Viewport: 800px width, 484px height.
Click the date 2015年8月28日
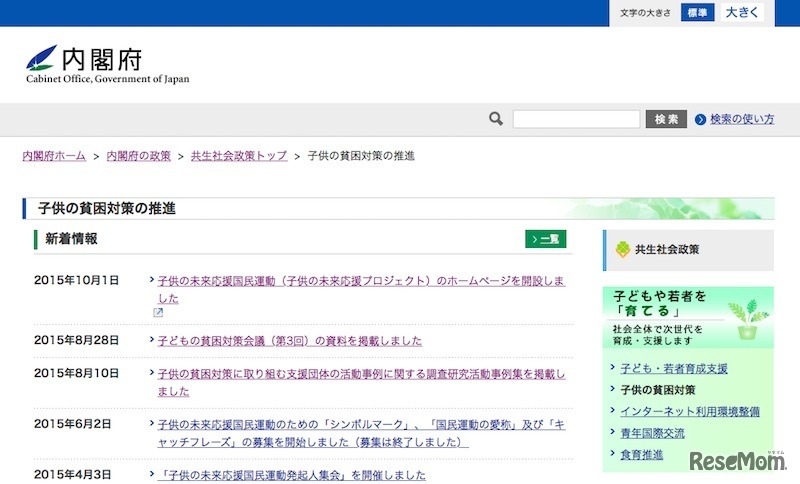[x=77, y=340]
